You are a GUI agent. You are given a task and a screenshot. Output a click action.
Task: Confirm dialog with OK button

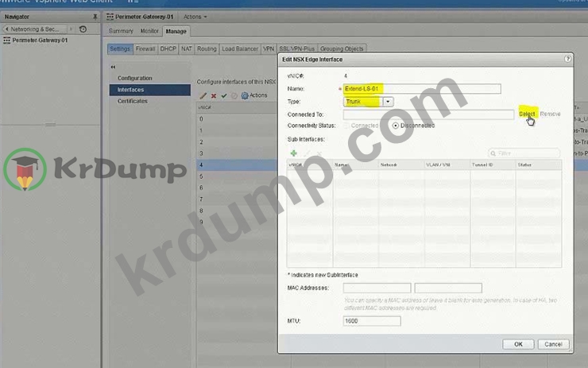tap(518, 344)
